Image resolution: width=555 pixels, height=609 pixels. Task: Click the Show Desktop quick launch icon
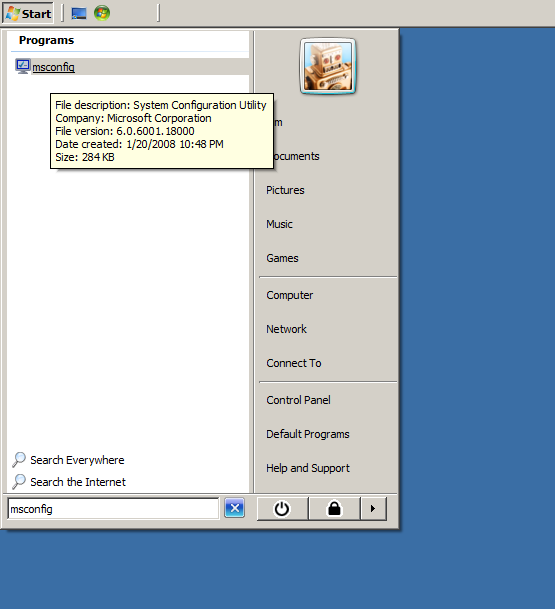(79, 14)
